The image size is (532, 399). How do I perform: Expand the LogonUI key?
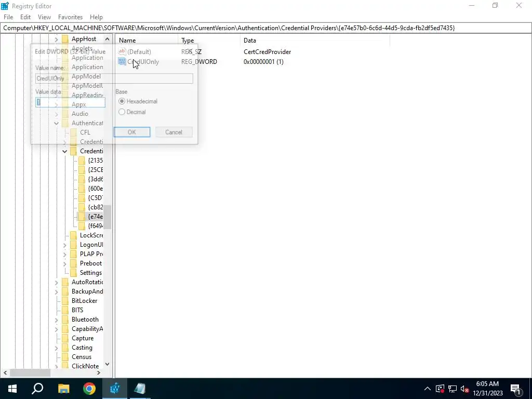pos(64,245)
